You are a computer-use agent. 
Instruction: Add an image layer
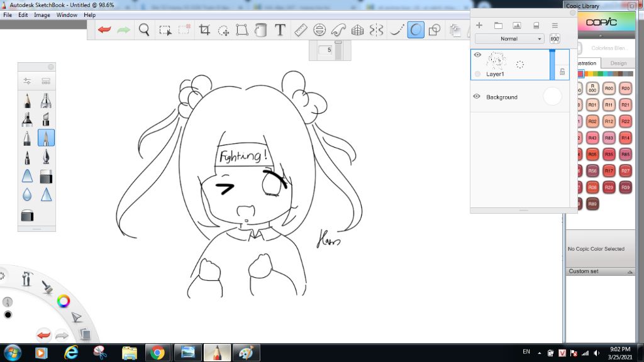517,25
